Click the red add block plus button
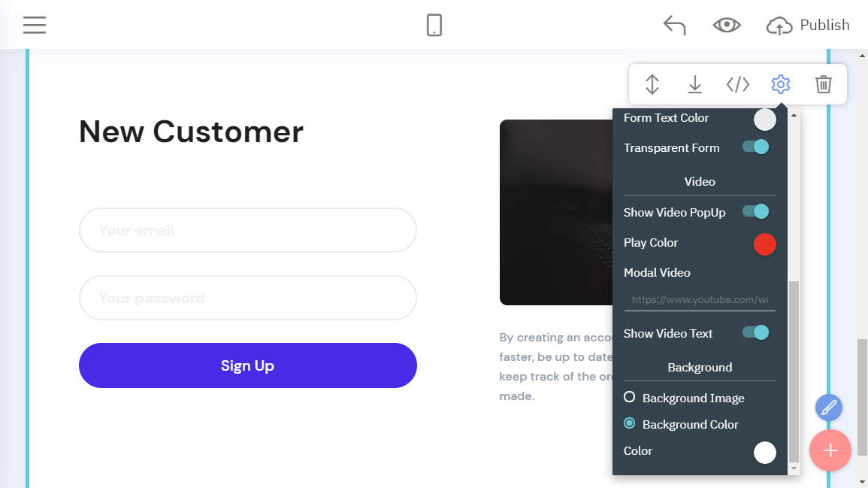Screen dimensions: 868x488 830,450
